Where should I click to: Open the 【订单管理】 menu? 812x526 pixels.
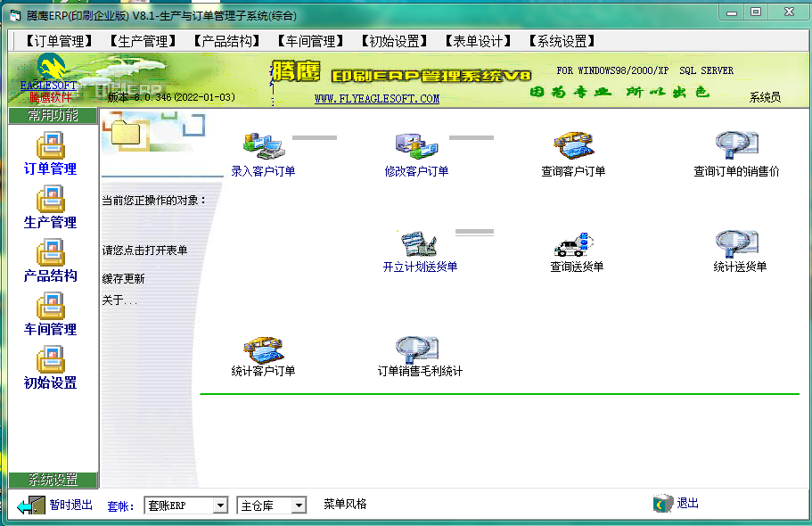(x=59, y=41)
